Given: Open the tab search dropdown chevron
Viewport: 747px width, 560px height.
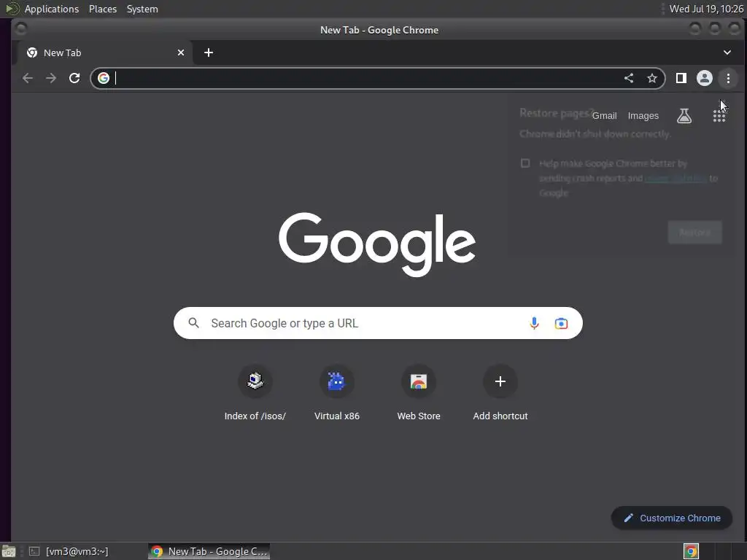Looking at the screenshot, I should tap(727, 52).
